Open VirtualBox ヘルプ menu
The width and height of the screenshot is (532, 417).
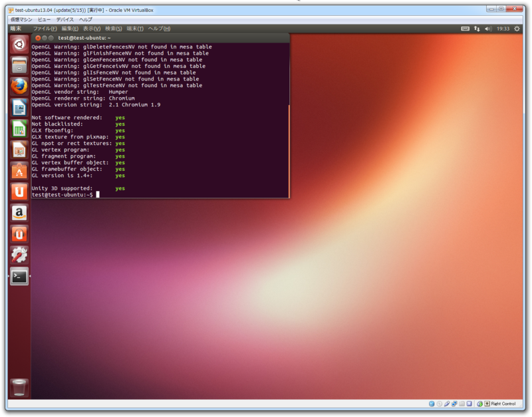[86, 20]
